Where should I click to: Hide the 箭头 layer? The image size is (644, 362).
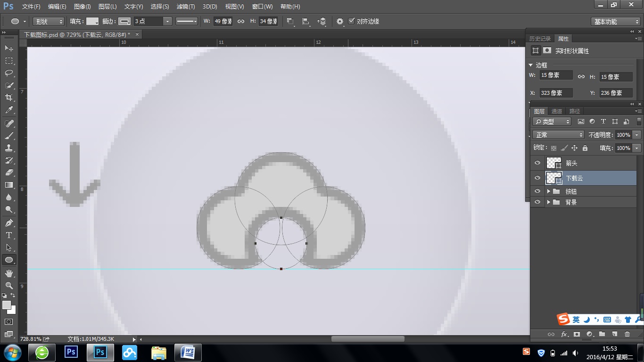click(x=537, y=163)
